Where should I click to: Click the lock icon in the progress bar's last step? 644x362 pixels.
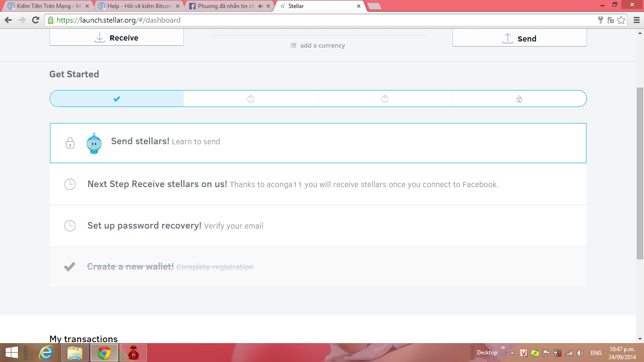coord(519,99)
